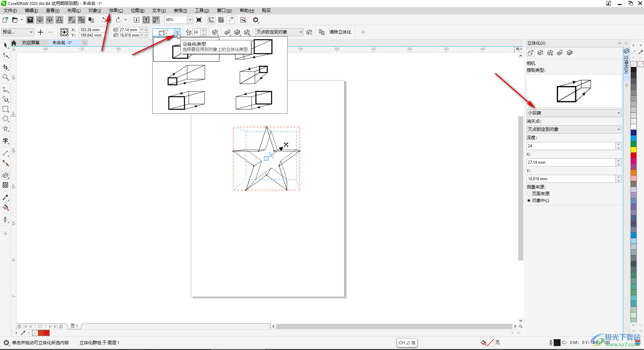Click the Extrusion bevels icon in docker

pos(570,53)
